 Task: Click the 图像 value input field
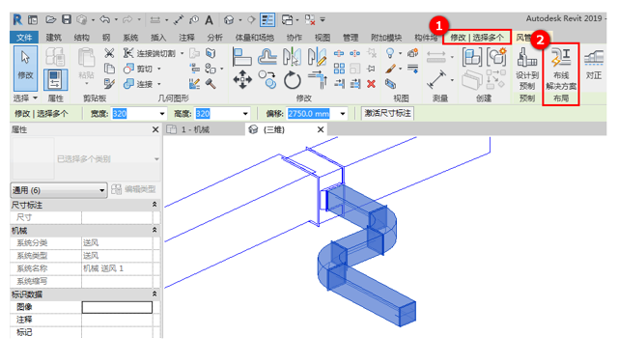click(117, 307)
